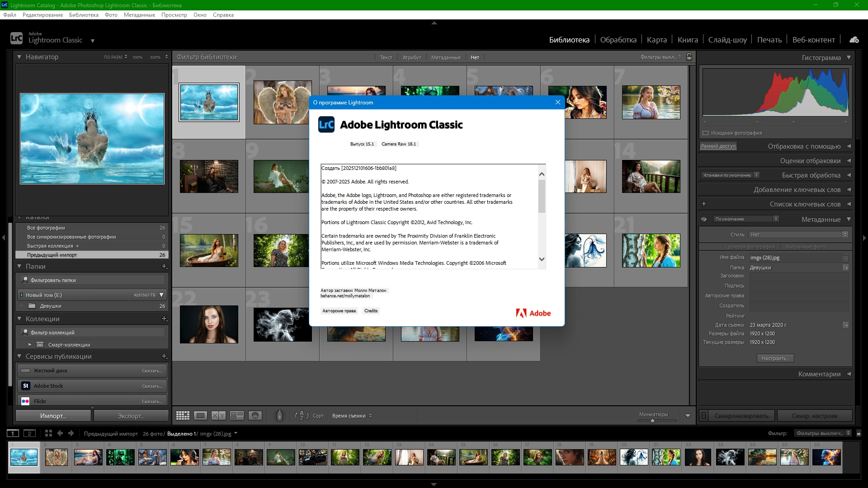Expand the Смарт-коллекции tree item

30,345
